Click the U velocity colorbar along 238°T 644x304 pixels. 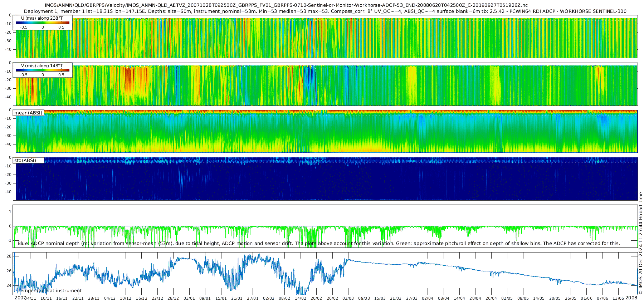tap(43, 23)
